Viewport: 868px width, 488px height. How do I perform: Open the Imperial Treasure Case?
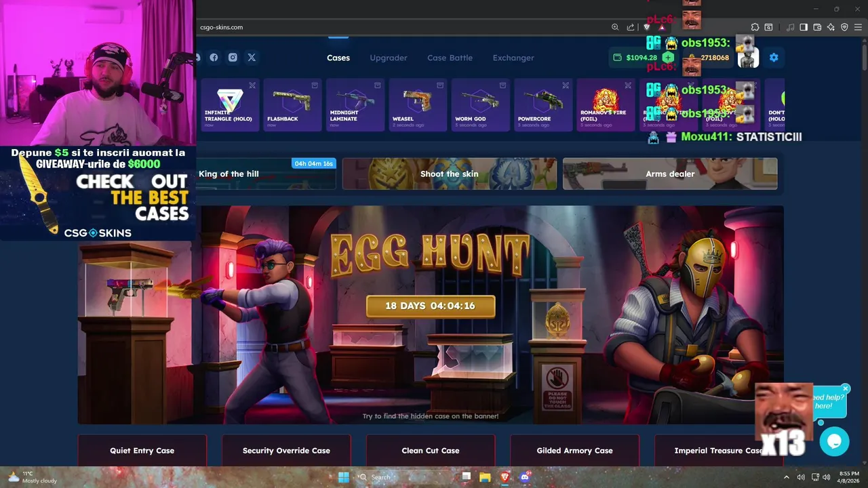[x=718, y=450]
